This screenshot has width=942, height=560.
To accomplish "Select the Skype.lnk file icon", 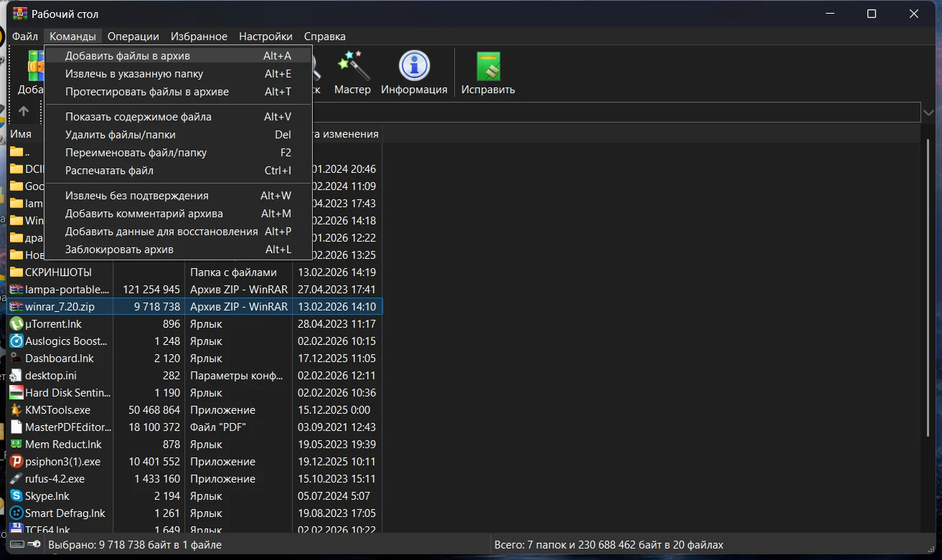I will (17, 496).
